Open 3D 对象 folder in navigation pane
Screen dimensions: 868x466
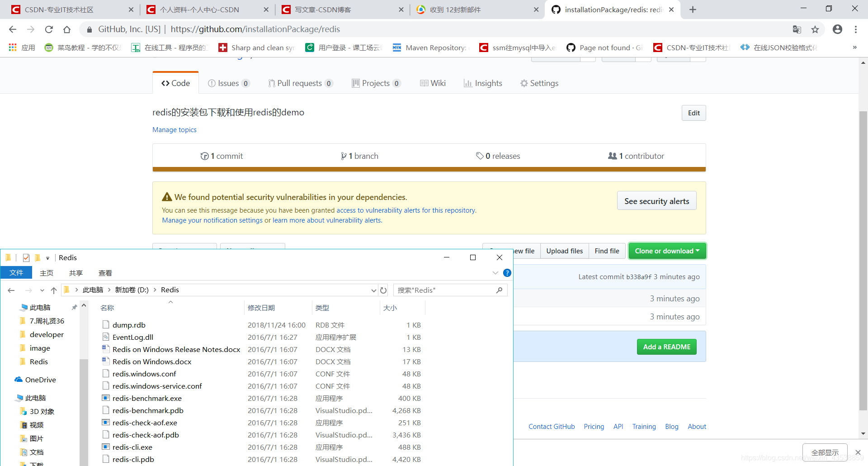pos(37,411)
